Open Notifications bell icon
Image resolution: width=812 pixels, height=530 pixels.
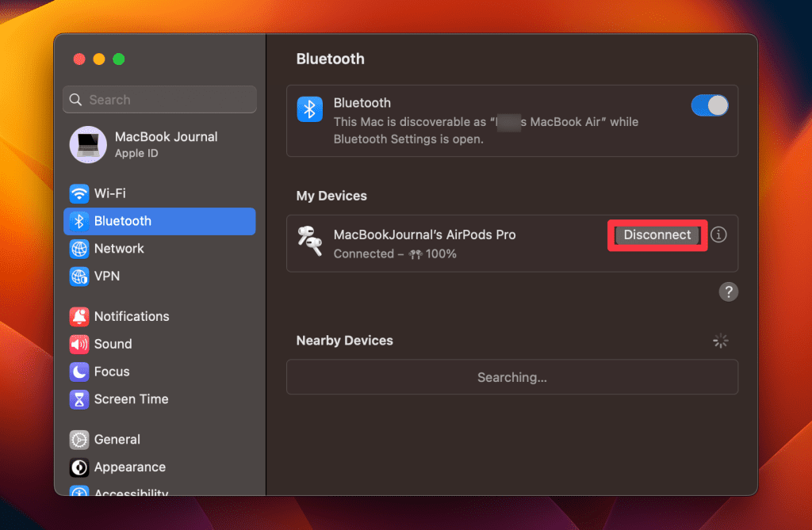[79, 316]
